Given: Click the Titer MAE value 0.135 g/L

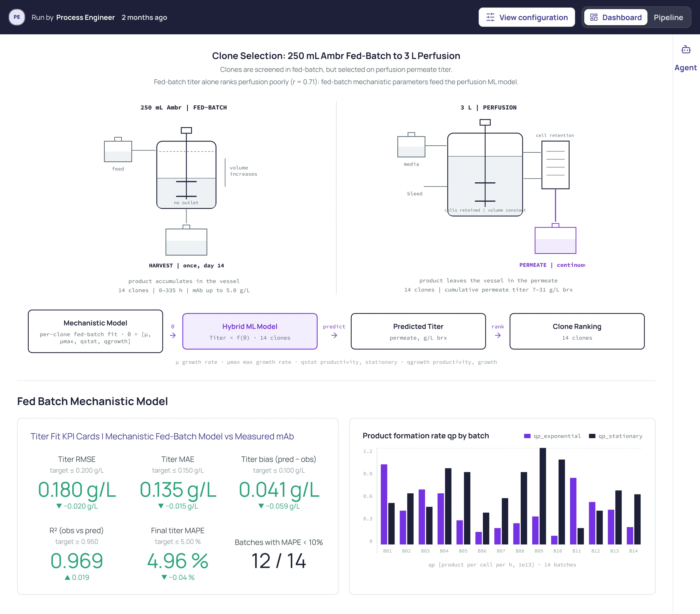Looking at the screenshot, I should click(178, 490).
